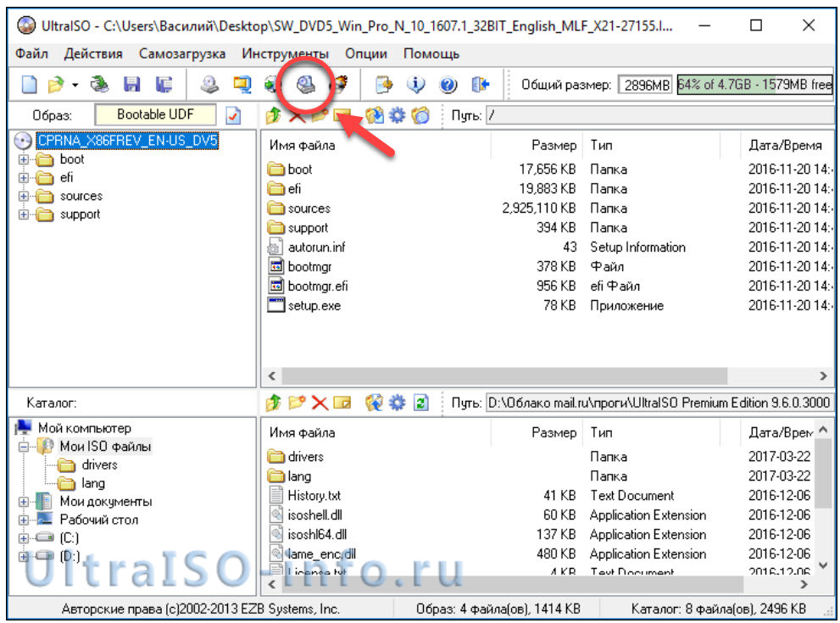Expand the efi folder in image tree
Screen dimensions: 840x623
[24, 178]
